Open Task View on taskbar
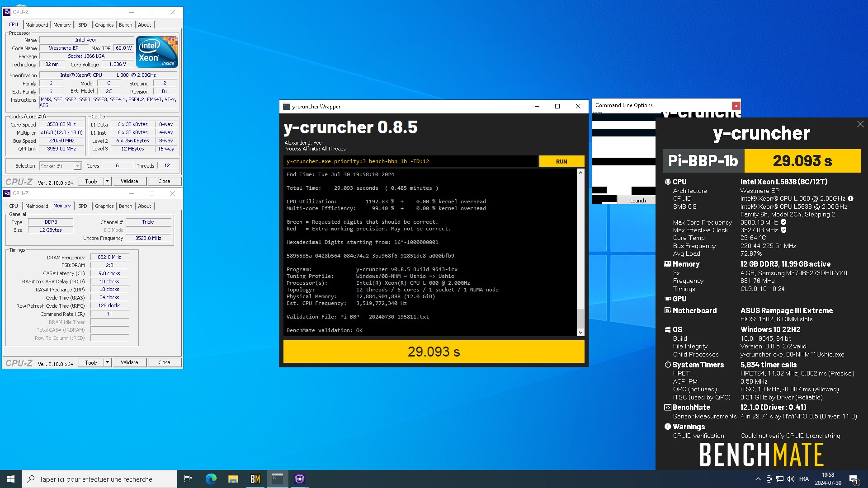Screen dimensions: 868x488 click(188, 479)
